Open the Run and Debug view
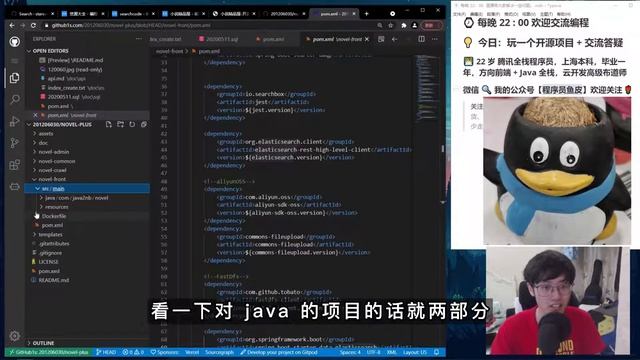Image resolution: width=640 pixels, height=360 pixels. coord(15,121)
